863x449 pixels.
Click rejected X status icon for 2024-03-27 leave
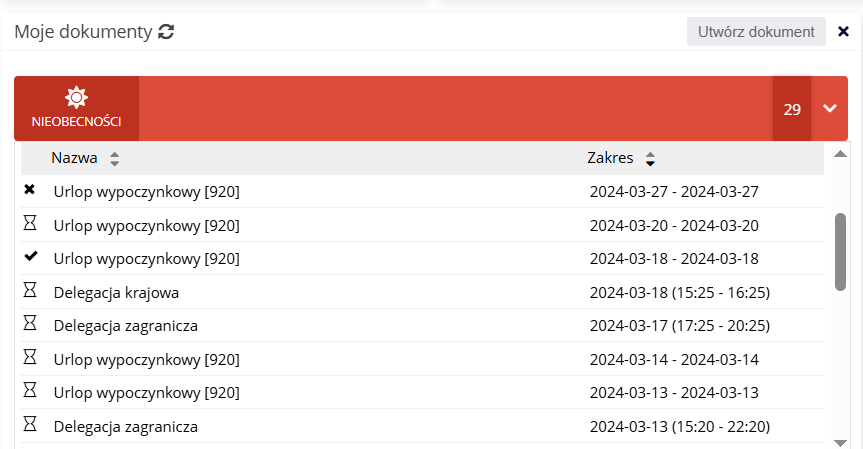pyautogui.click(x=30, y=190)
